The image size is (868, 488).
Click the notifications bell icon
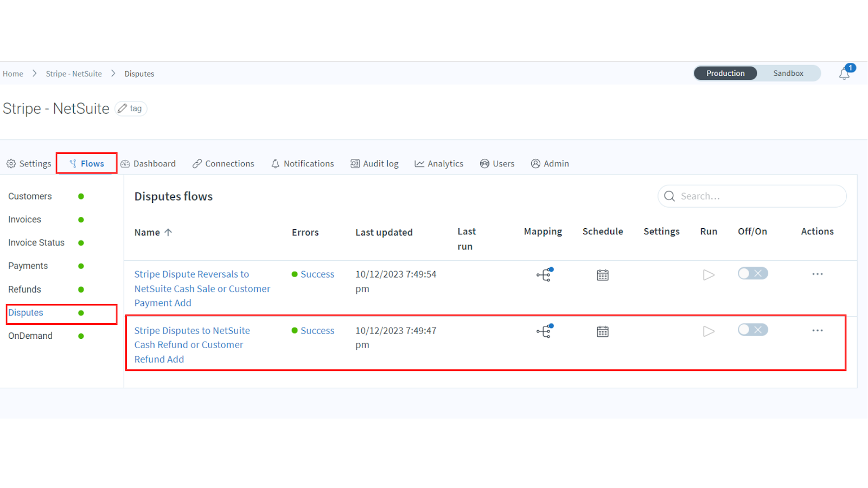click(x=845, y=74)
